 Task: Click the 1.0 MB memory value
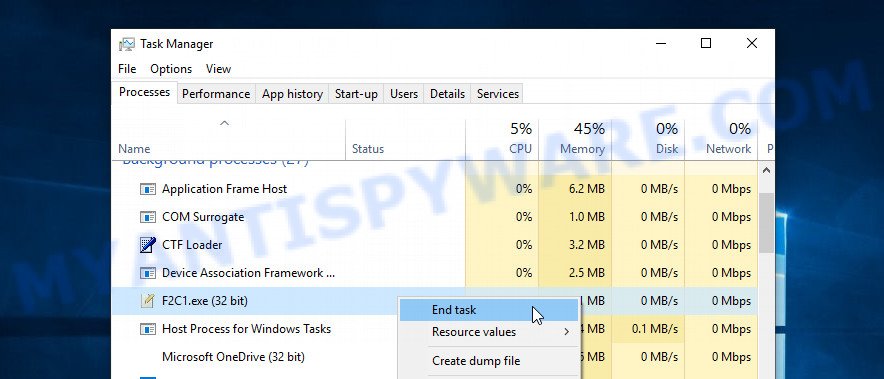point(587,217)
